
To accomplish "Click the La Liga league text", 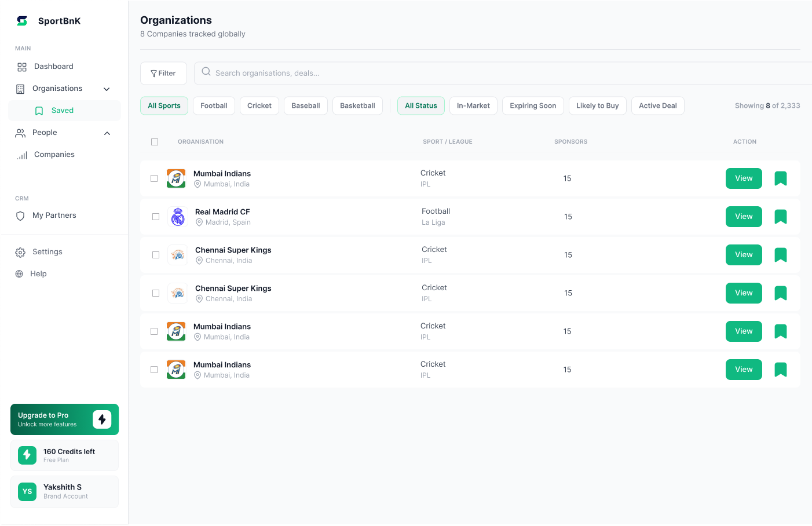I will click(x=433, y=222).
